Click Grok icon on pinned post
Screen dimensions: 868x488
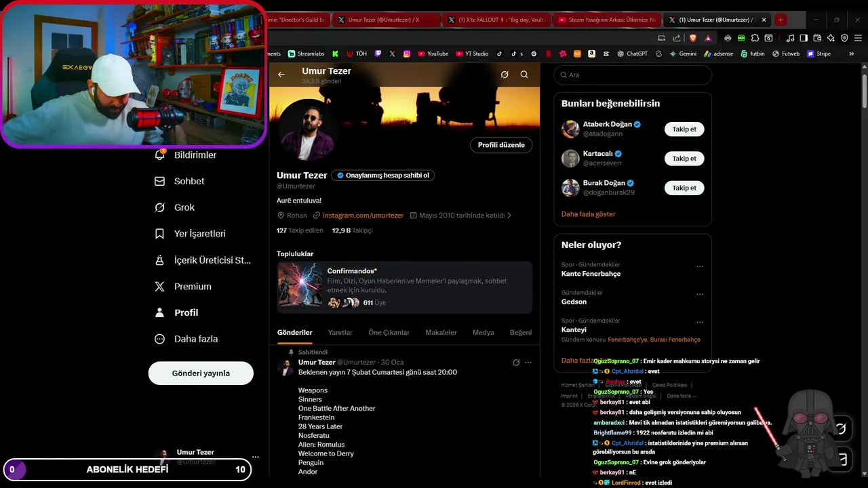click(x=516, y=363)
